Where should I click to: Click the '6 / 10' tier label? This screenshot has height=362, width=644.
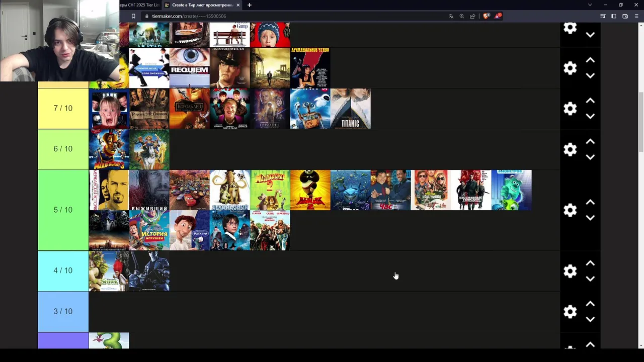[x=63, y=149]
